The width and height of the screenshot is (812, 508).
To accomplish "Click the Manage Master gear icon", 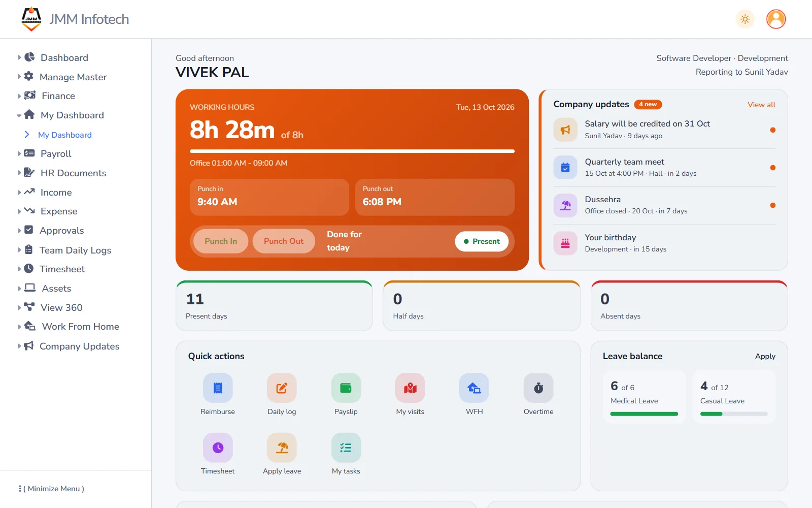I will coord(29,76).
